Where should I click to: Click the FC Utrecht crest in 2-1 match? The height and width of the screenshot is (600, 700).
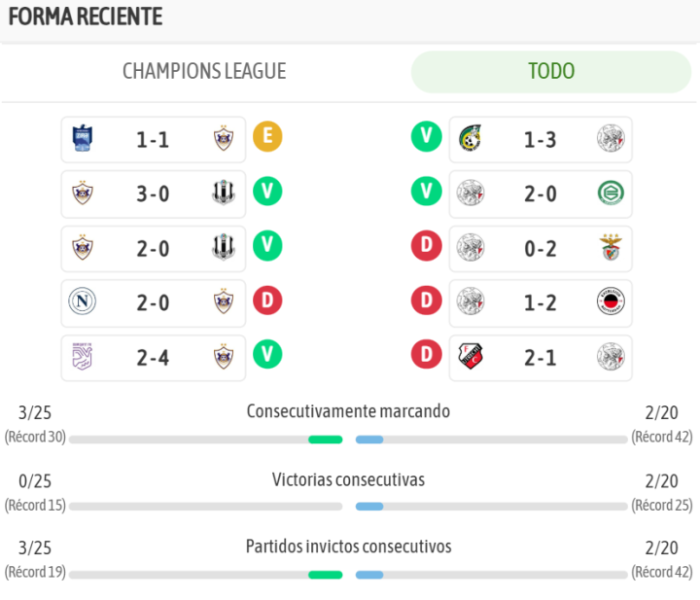point(471,357)
